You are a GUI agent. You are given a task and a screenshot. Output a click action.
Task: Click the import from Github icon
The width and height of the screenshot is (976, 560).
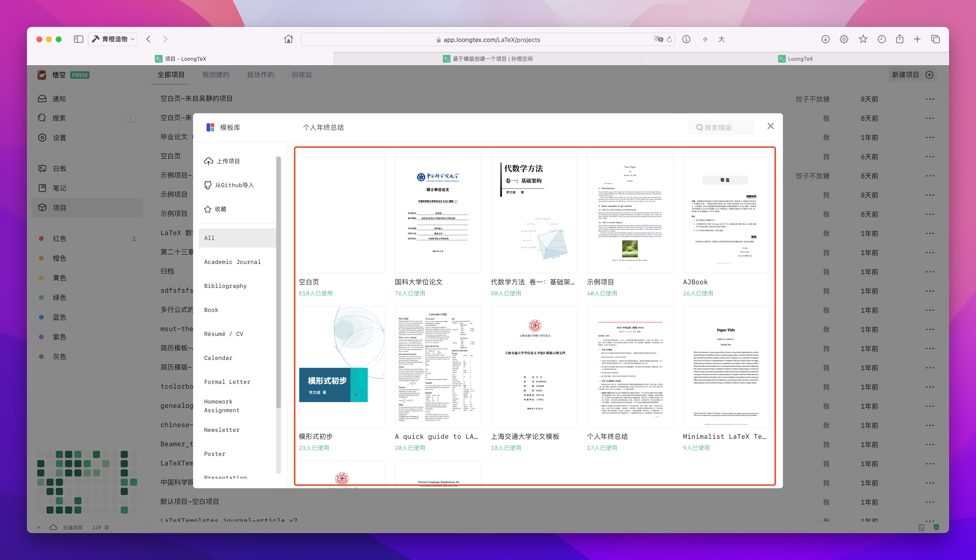208,185
